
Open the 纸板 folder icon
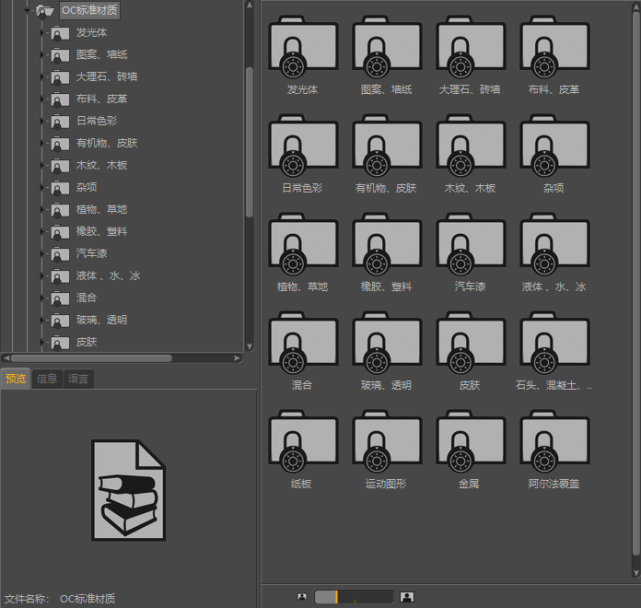[303, 441]
